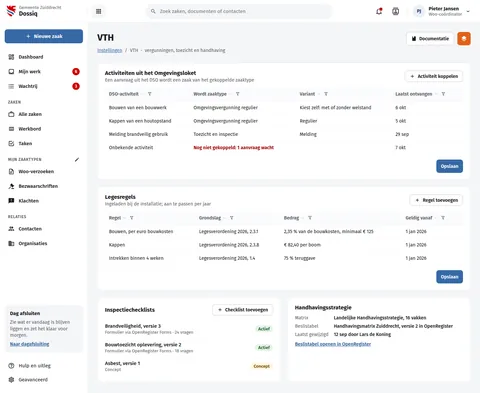Click Activiteit koppelen button
480x393 pixels.
tap(434, 76)
